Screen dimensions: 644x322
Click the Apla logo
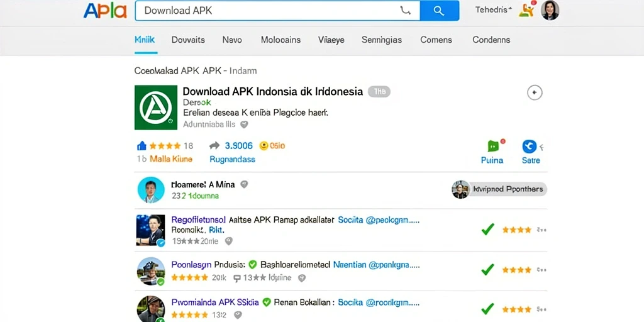tap(105, 11)
